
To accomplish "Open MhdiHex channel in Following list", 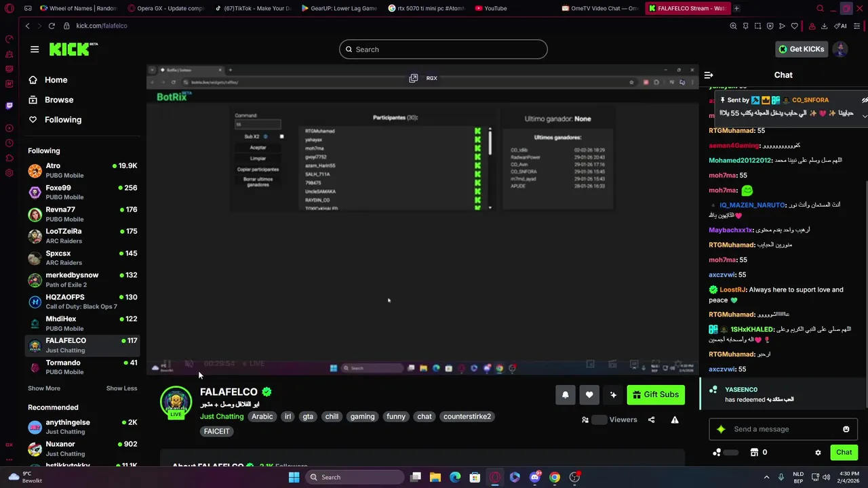I will tap(82, 323).
